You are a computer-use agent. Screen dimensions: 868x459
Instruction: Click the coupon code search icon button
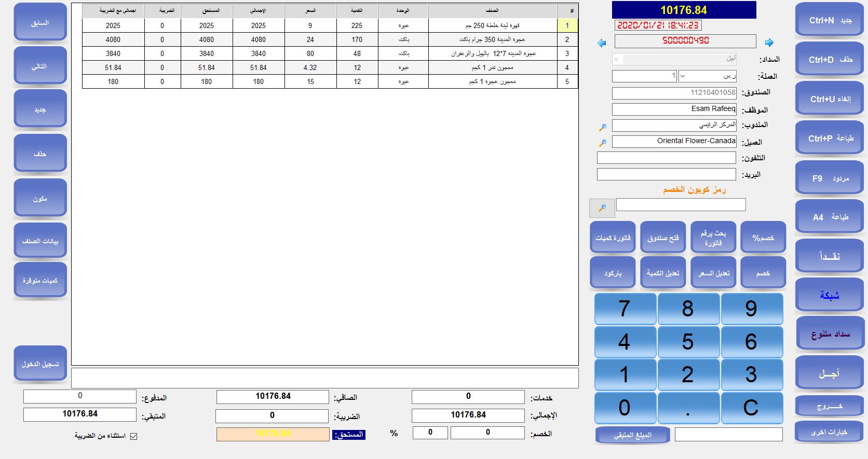[602, 208]
